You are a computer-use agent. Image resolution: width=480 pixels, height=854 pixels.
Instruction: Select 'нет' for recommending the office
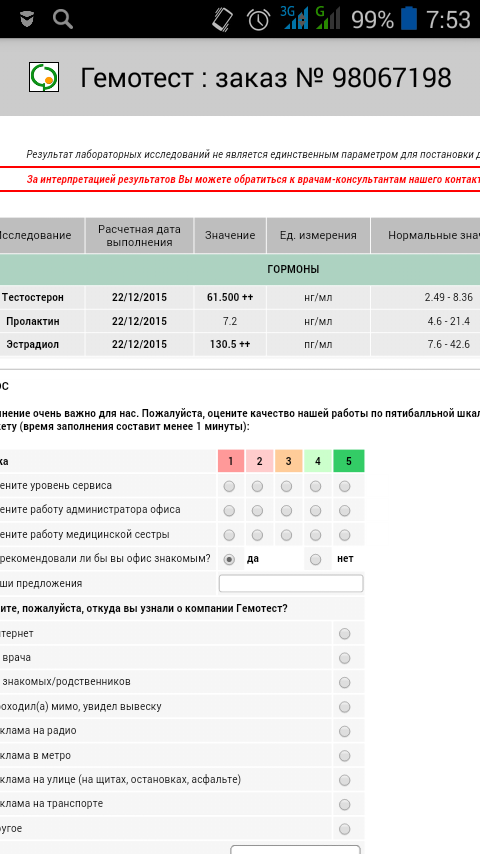click(315, 559)
